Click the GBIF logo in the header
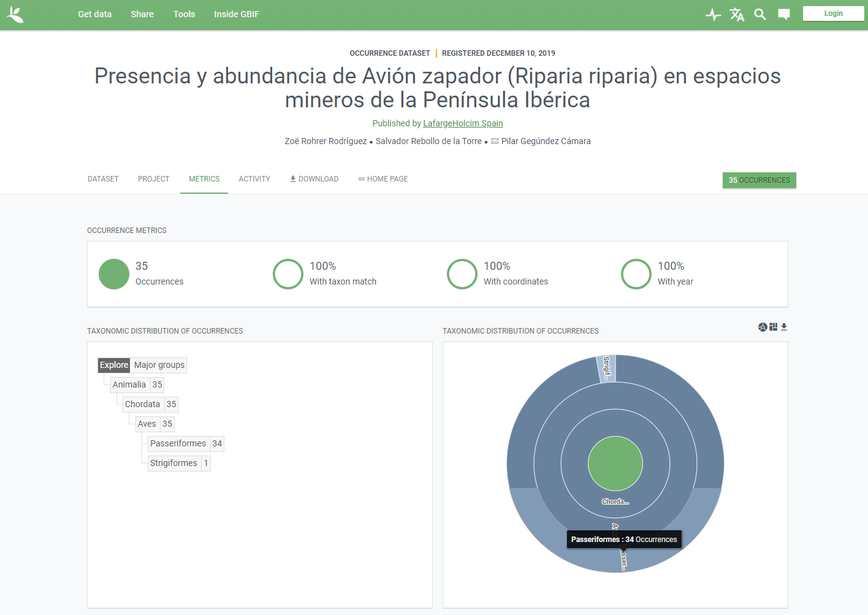Image resolution: width=868 pixels, height=615 pixels. (15, 15)
